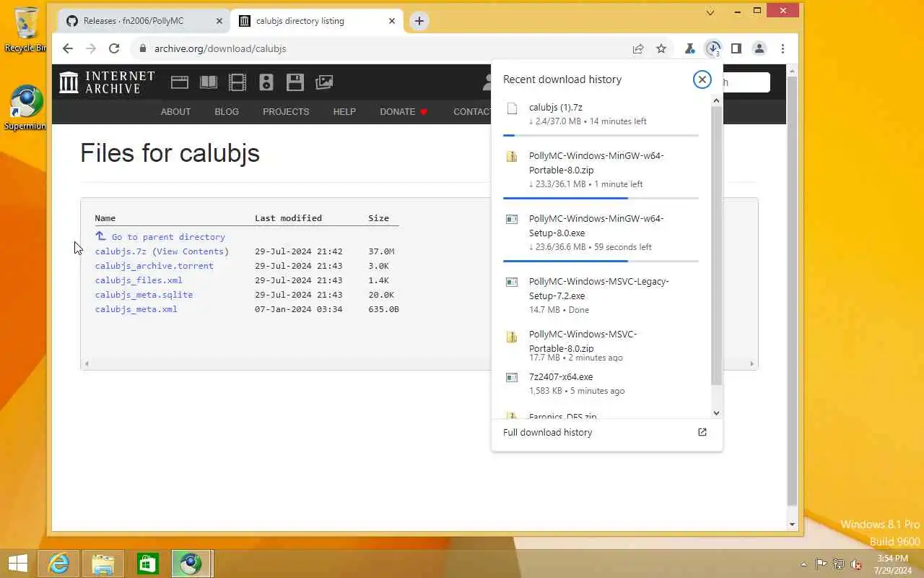Open the Internet Archive Web (Wayback) icon
The height and width of the screenshot is (578, 924).
click(x=180, y=82)
